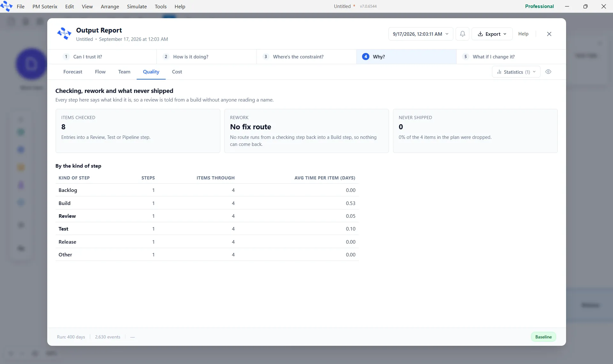This screenshot has height=364, width=613.
Task: Open the Tools menu
Action: (161, 6)
